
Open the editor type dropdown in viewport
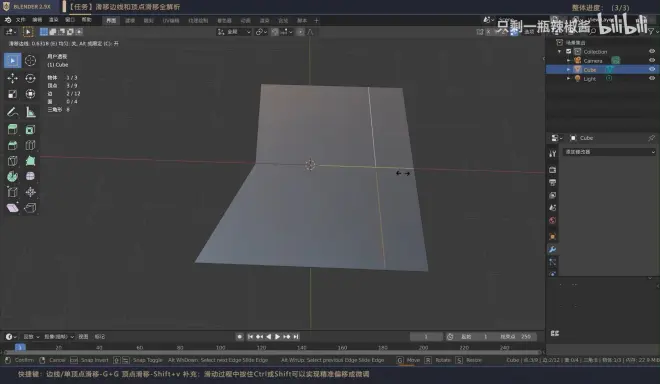pos(10,32)
